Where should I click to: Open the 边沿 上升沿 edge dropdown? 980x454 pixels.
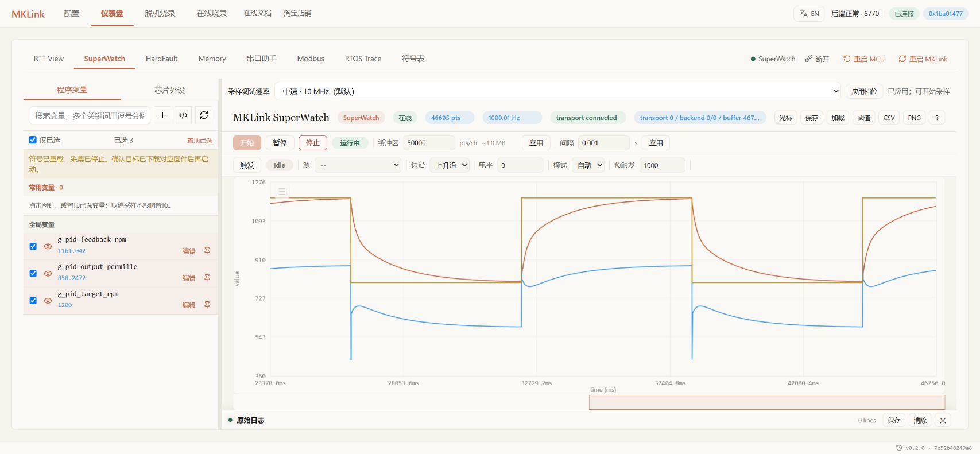click(x=450, y=165)
